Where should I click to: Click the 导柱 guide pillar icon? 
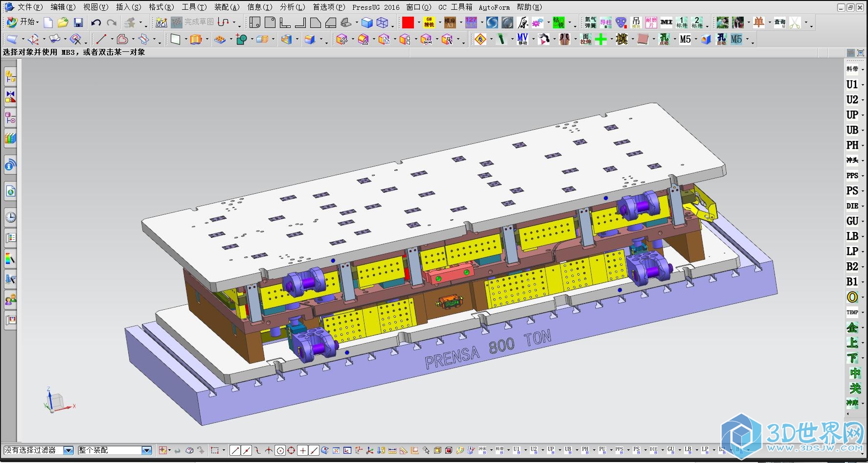(606, 23)
